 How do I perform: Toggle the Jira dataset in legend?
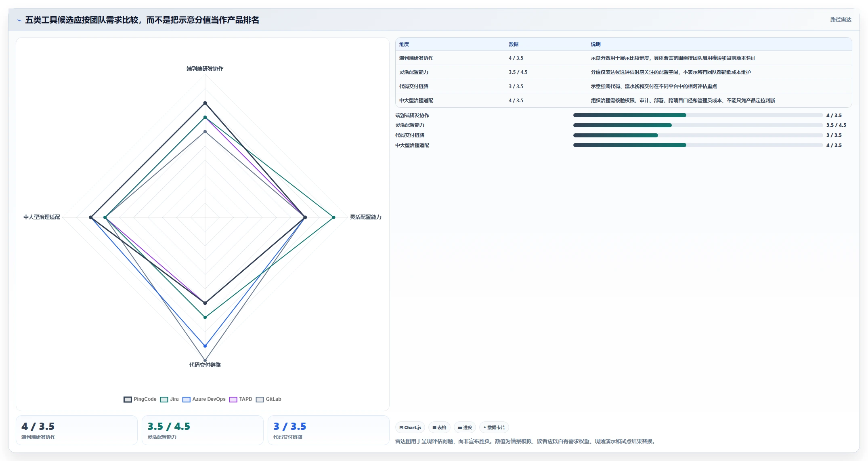click(x=169, y=399)
